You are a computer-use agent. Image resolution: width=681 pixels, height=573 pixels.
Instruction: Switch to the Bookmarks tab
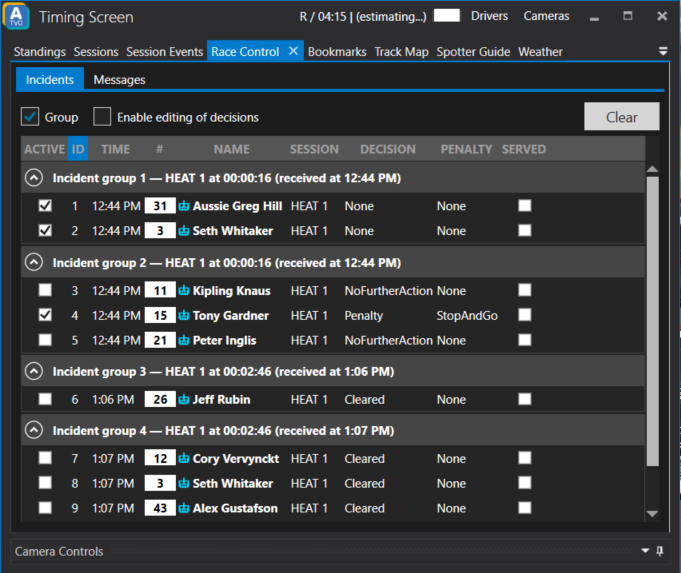tap(337, 52)
